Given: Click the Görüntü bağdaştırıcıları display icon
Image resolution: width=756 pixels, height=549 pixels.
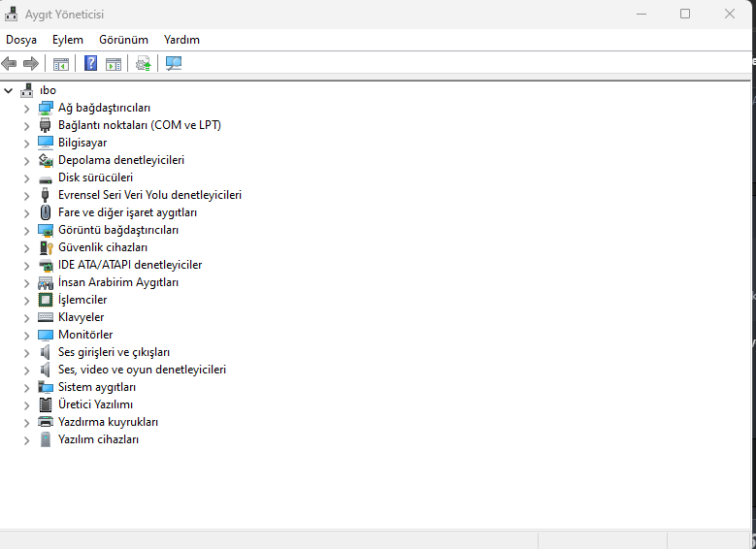Looking at the screenshot, I should (46, 231).
